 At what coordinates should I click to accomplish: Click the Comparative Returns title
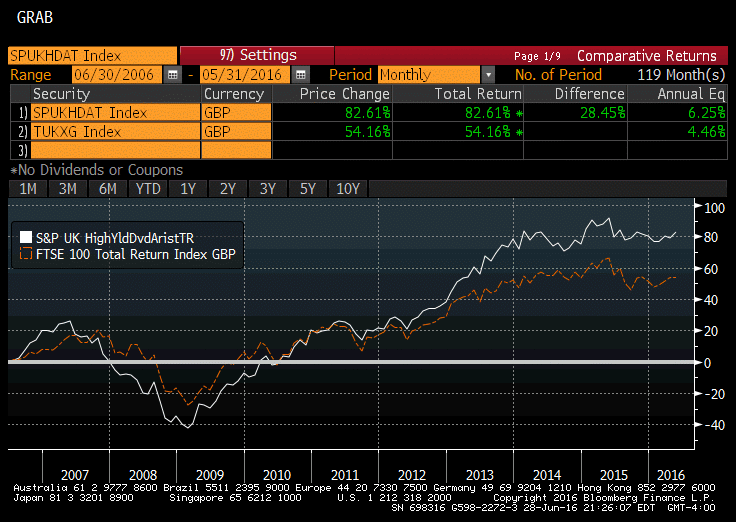pyautogui.click(x=647, y=55)
